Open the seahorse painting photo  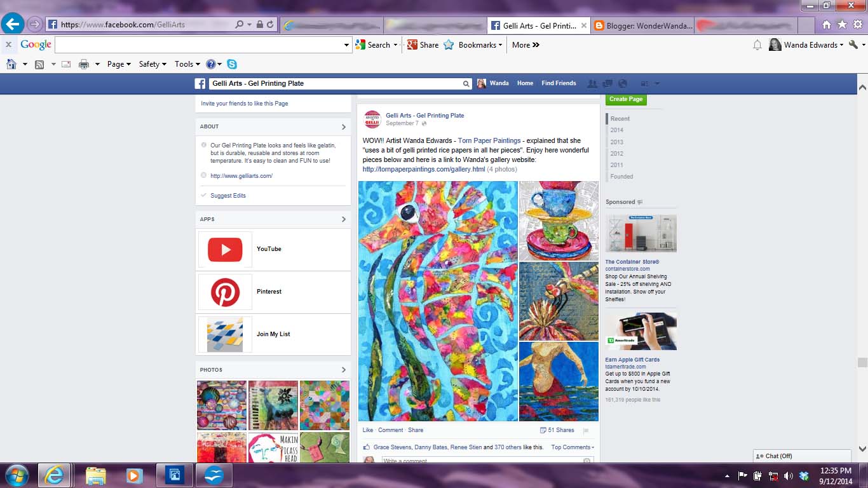[x=438, y=301]
